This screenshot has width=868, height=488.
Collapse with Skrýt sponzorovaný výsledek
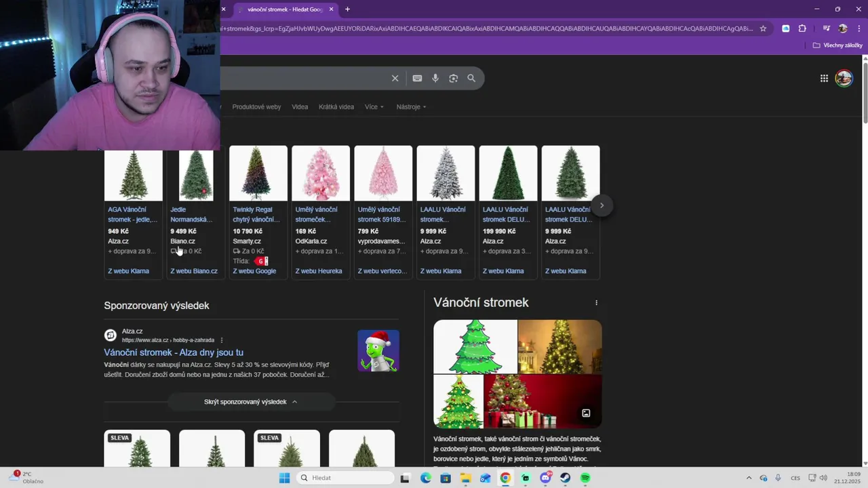251,402
